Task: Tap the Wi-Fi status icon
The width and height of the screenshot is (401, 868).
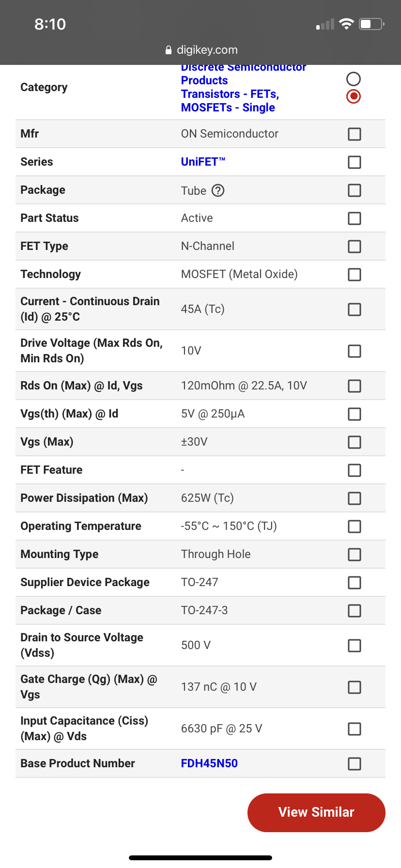Action: [x=346, y=24]
